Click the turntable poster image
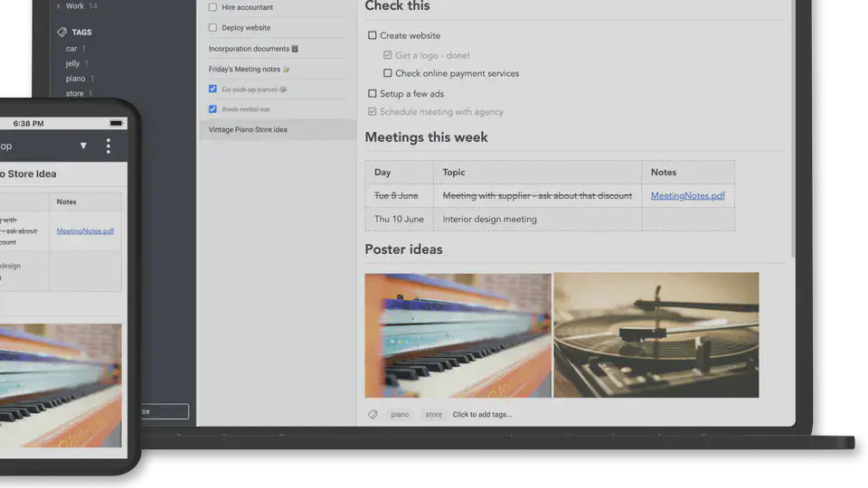868x488 pixels. click(x=656, y=335)
